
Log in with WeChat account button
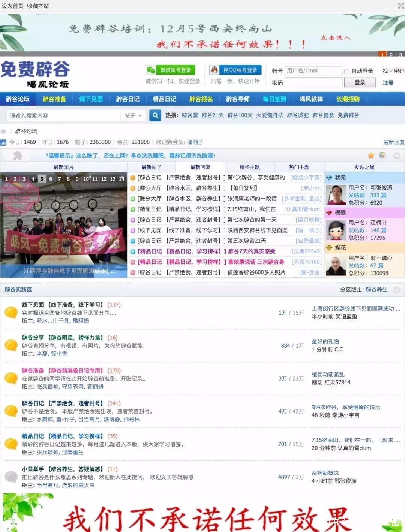(171, 70)
